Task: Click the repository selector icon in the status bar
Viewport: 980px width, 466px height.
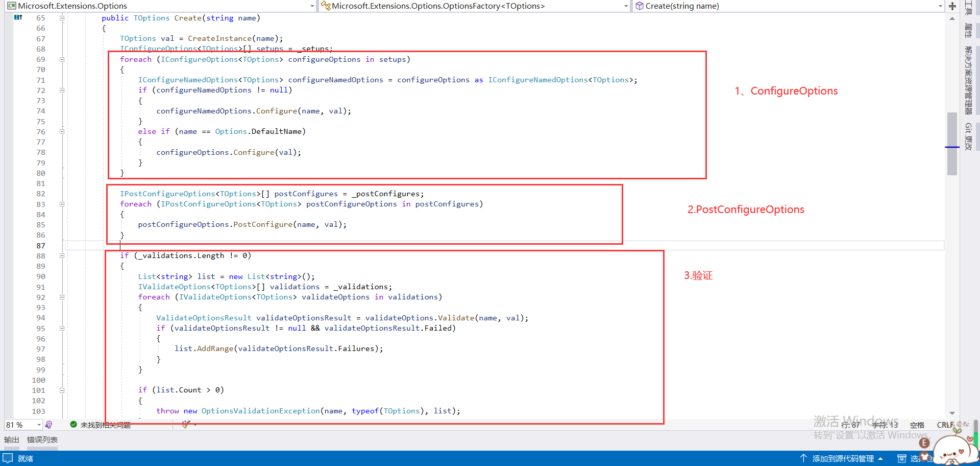Action: pyautogui.click(x=902, y=458)
